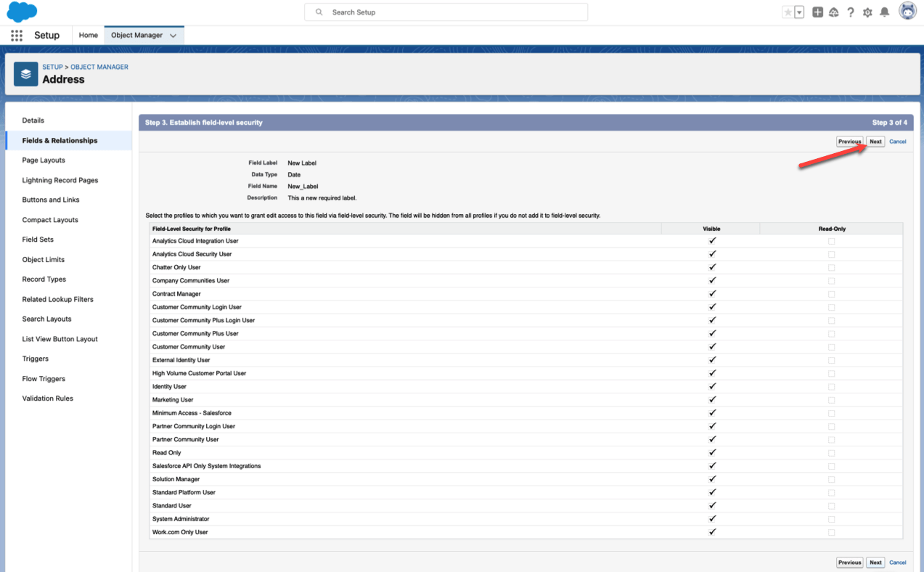Viewport: 924px width, 572px height.
Task: Open Page Layouts in the sidebar
Action: coord(44,160)
